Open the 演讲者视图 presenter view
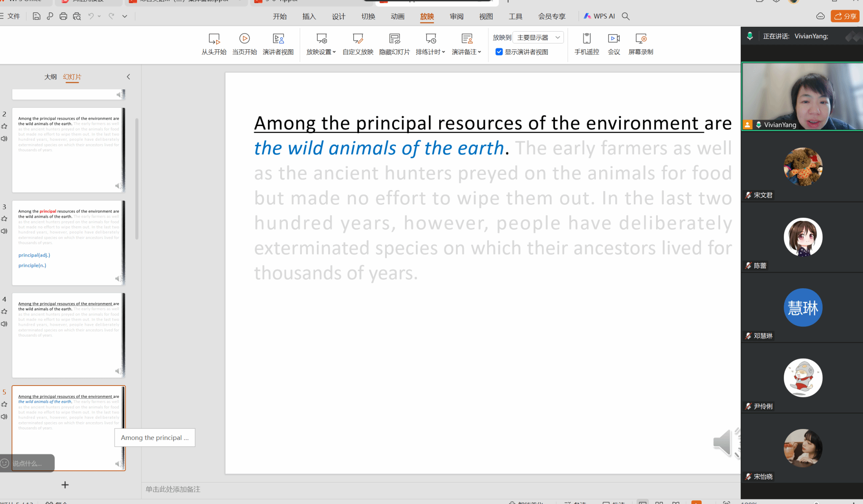This screenshot has width=863, height=504. tap(278, 39)
